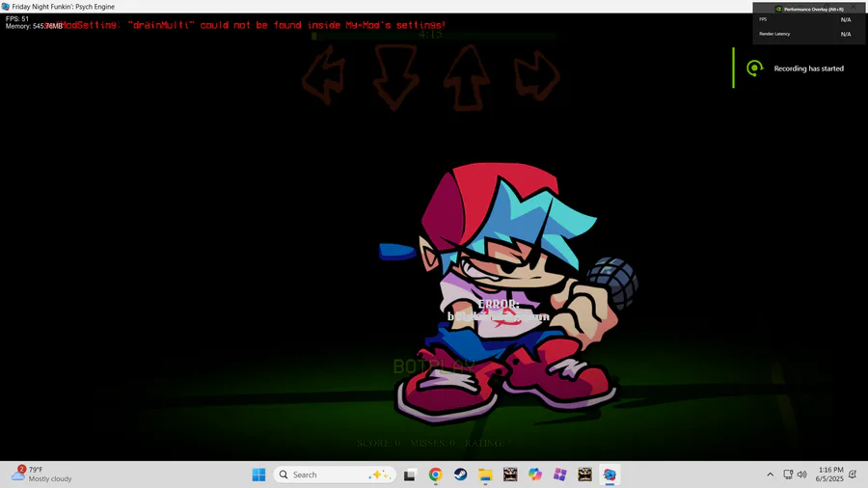868x488 pixels.
Task: Click the volume speaker tray icon
Action: pyautogui.click(x=801, y=474)
